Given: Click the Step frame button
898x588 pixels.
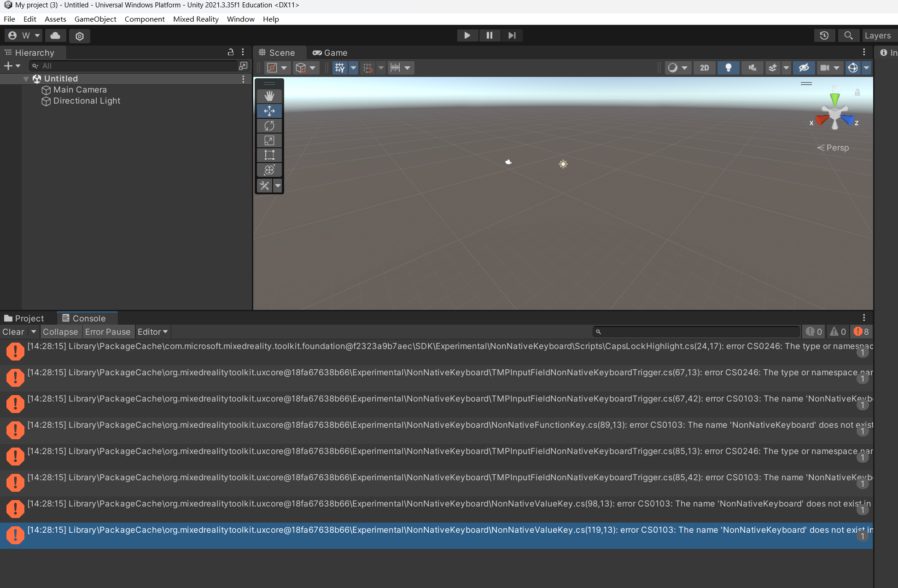Looking at the screenshot, I should 512,35.
